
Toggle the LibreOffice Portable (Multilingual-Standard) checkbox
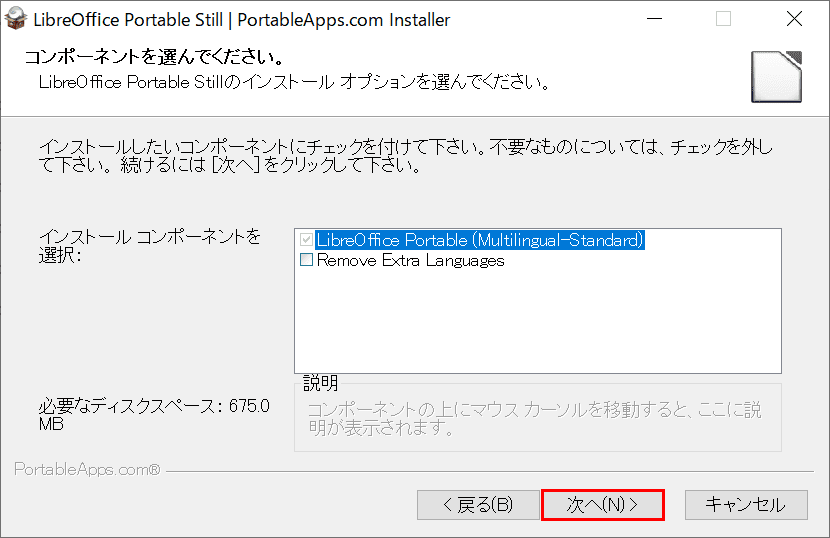[x=306, y=239]
